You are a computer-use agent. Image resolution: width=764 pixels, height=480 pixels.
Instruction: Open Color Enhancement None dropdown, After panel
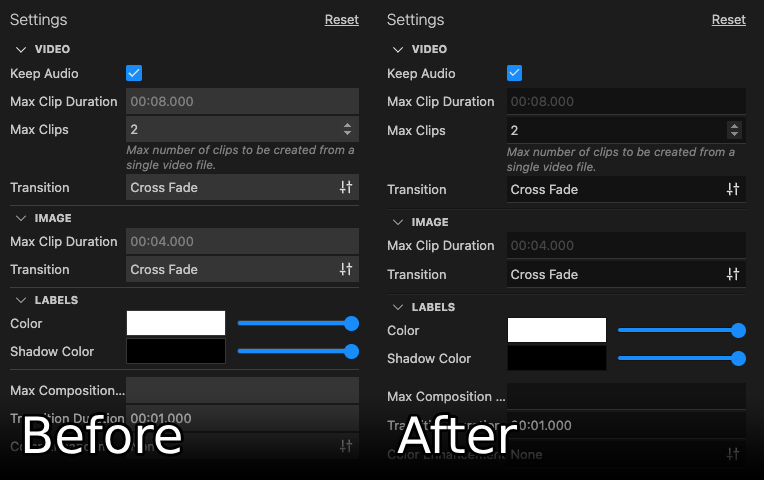tap(626, 454)
